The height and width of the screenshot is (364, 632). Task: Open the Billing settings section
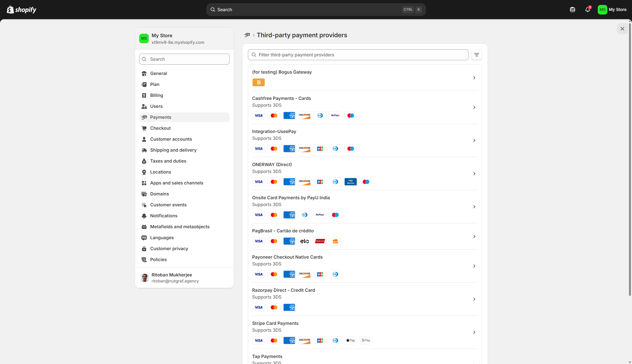(x=156, y=95)
